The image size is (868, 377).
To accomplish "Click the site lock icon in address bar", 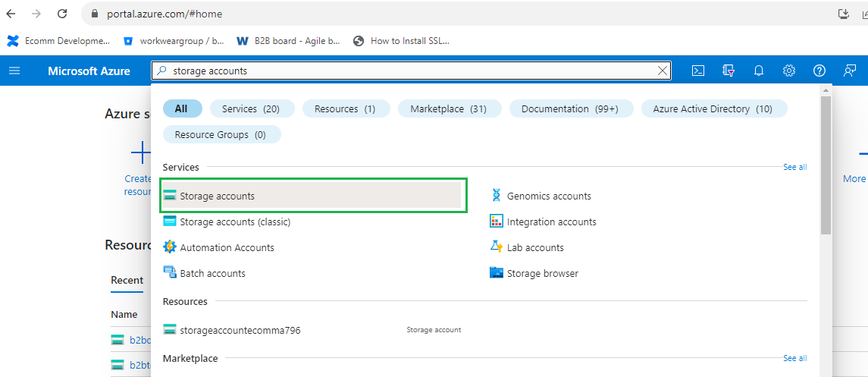I will pos(93,14).
